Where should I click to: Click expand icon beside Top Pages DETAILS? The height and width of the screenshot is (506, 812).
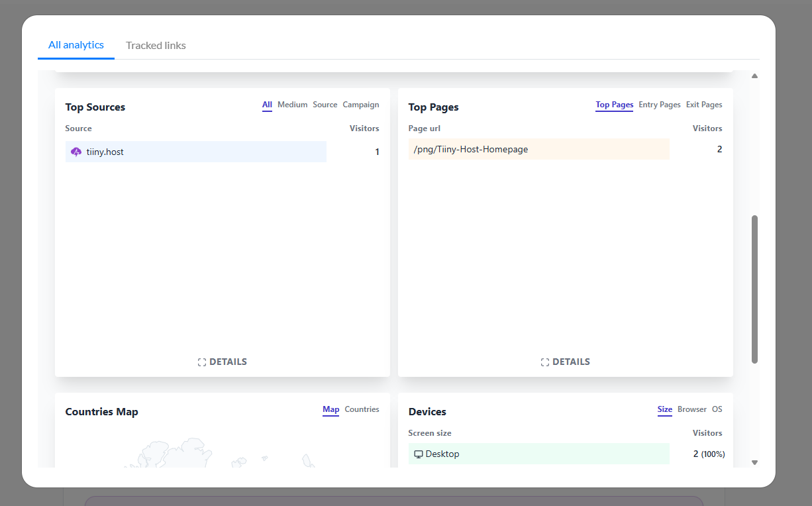(x=545, y=362)
